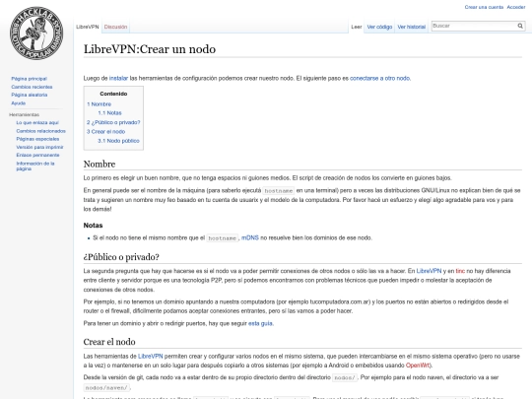Jump to contents entry 3.1 Nodo público
Viewport: 532px width, 399px height.
[118, 141]
